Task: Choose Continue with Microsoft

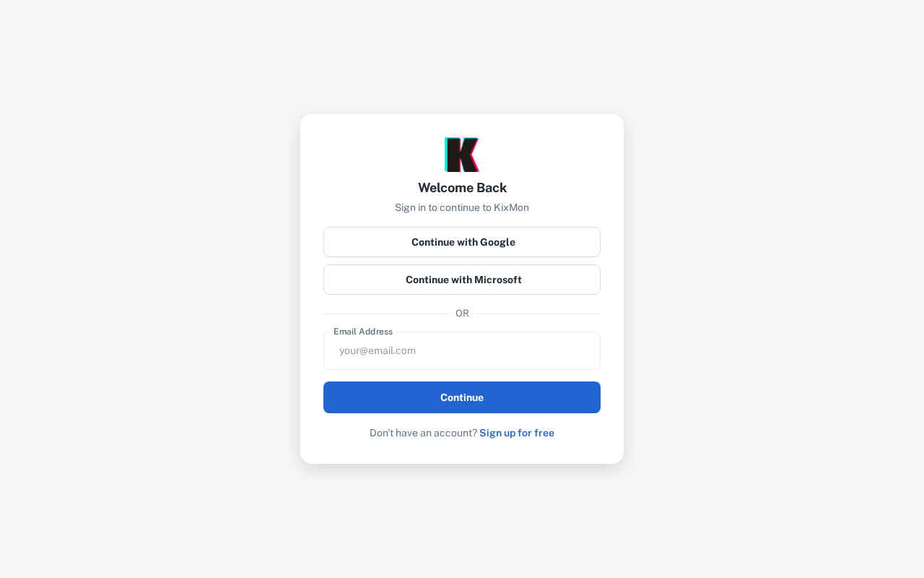Action: [x=462, y=280]
